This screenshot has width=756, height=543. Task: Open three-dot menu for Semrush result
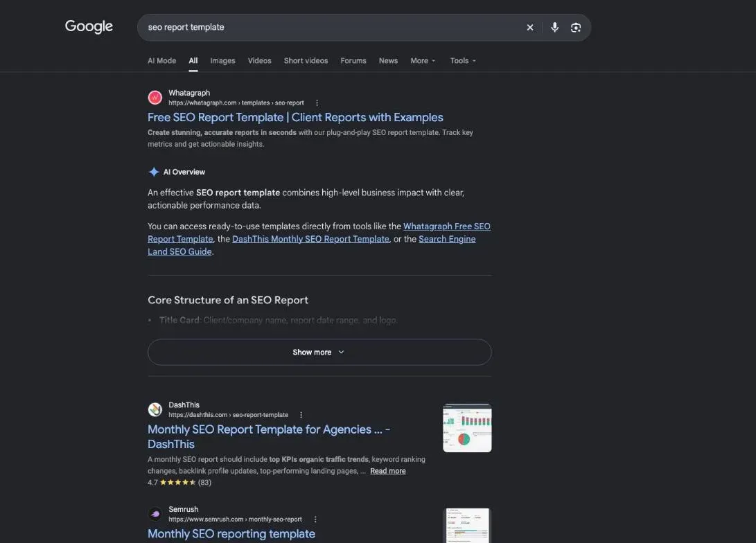click(315, 519)
